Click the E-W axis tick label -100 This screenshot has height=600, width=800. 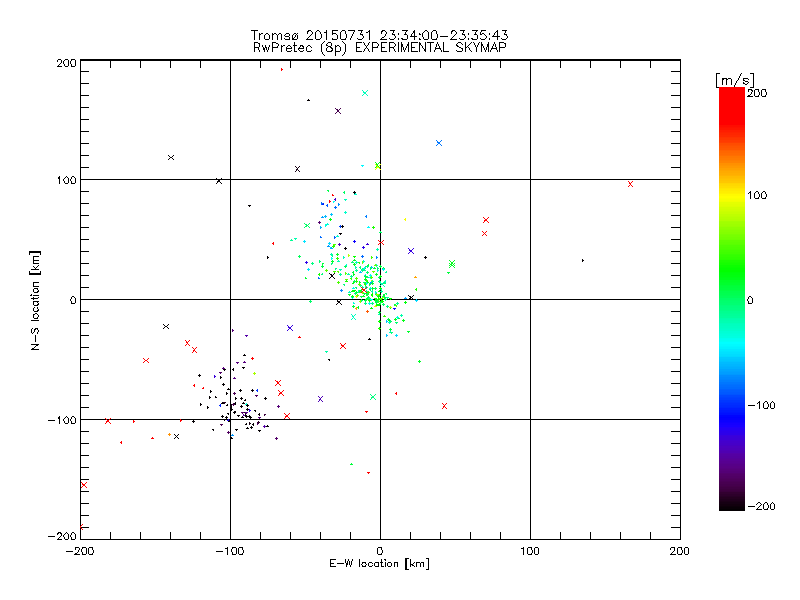(x=230, y=551)
